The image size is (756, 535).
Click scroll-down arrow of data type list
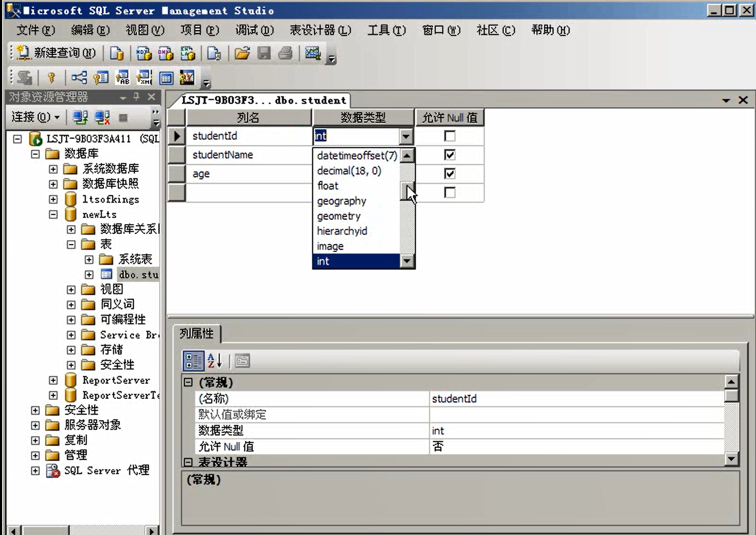pyautogui.click(x=407, y=261)
